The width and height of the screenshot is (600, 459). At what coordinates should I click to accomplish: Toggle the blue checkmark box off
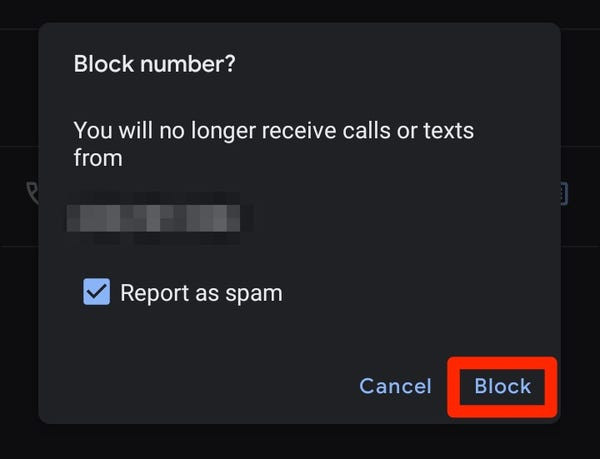tap(97, 292)
